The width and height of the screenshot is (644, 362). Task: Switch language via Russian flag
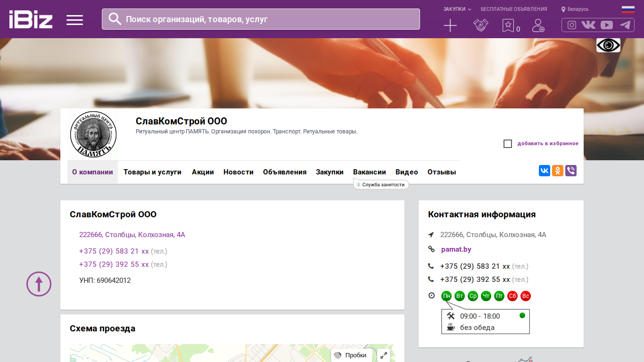click(x=628, y=9)
